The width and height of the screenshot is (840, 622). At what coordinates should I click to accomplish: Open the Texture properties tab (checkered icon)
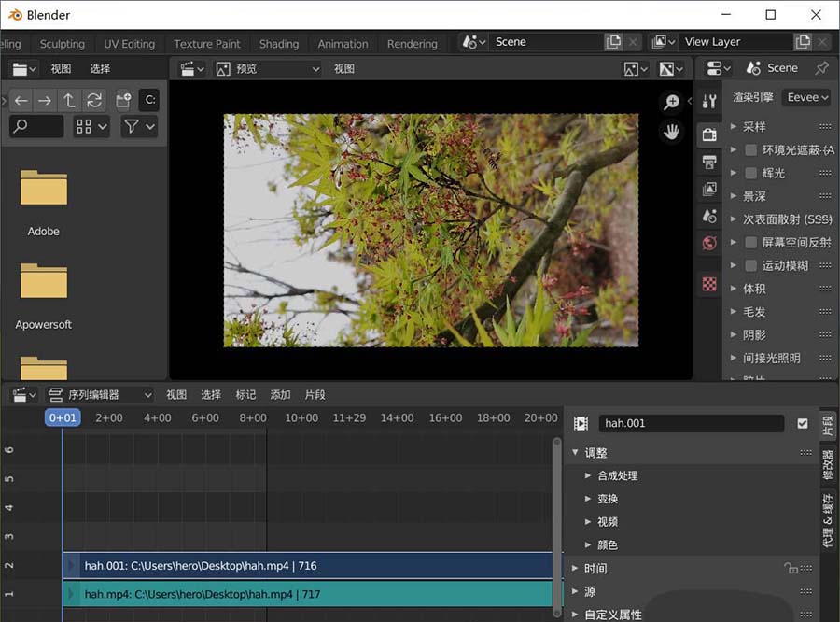pyautogui.click(x=708, y=284)
